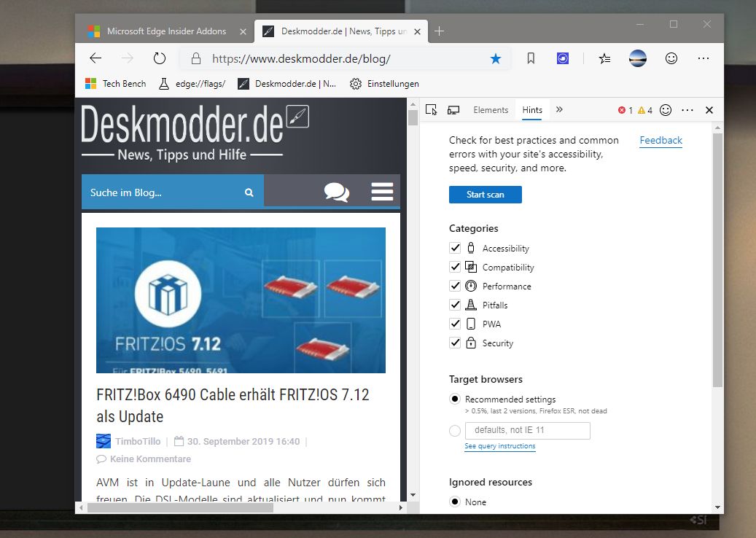This screenshot has width=756, height=538.
Task: Click the webpage horizontal scrollbar thumb
Action: (180, 507)
